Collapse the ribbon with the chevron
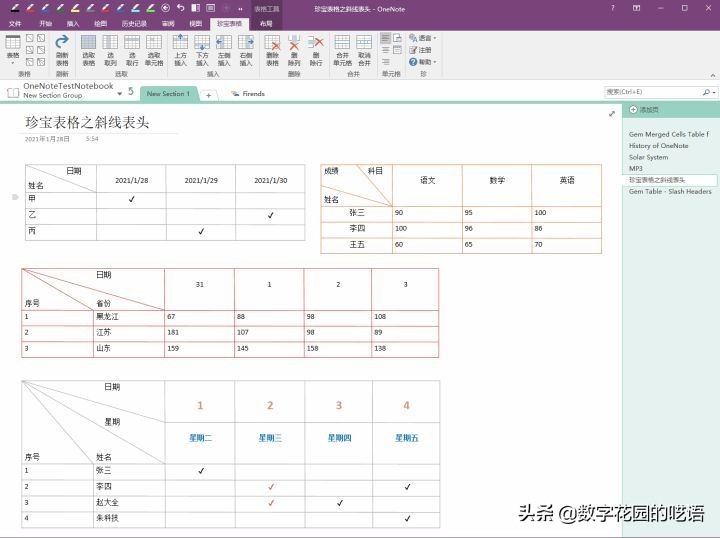The width and height of the screenshot is (720, 538). pyautogui.click(x=713, y=75)
